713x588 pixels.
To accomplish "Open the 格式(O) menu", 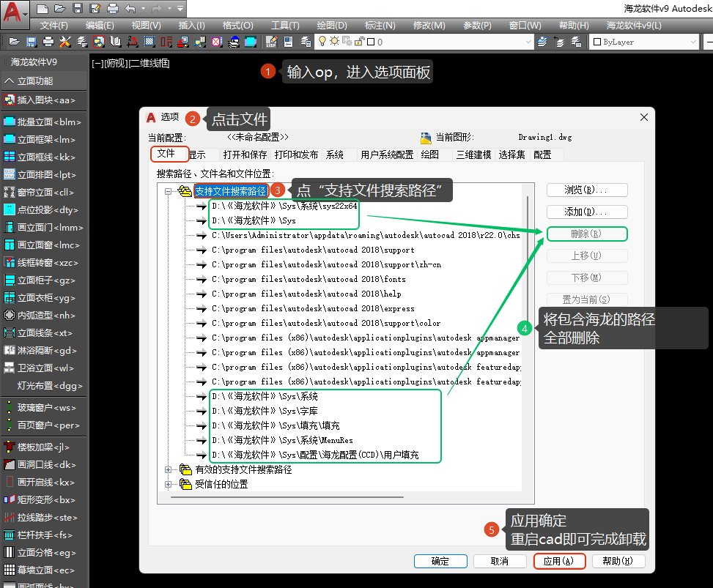I will (x=238, y=26).
